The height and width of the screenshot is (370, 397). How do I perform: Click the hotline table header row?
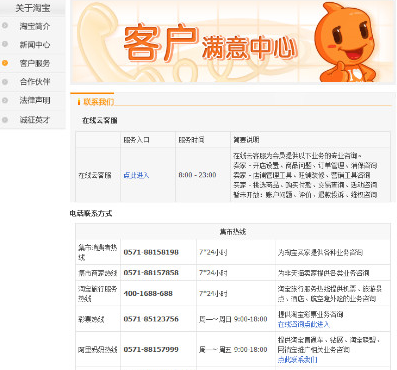[x=233, y=232]
